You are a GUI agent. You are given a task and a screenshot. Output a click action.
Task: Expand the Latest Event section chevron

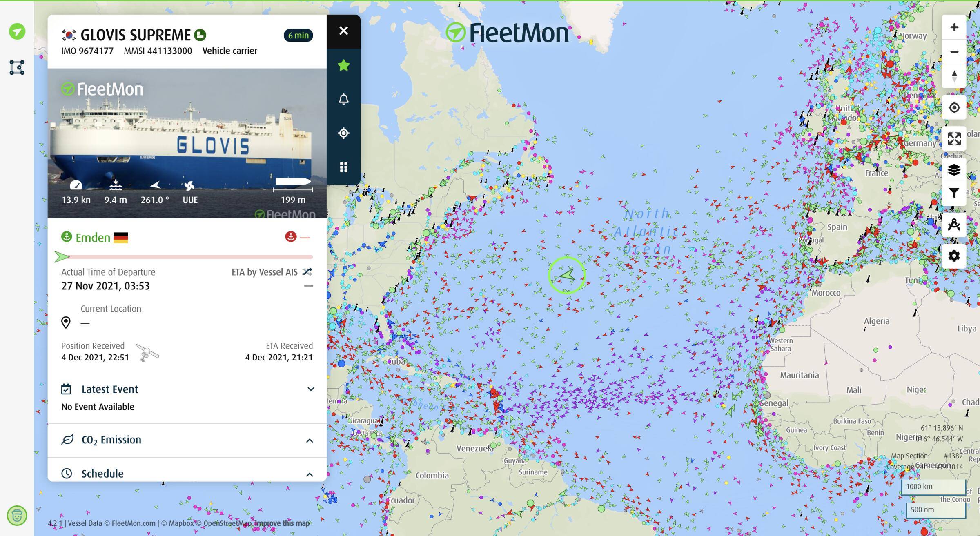(x=311, y=389)
